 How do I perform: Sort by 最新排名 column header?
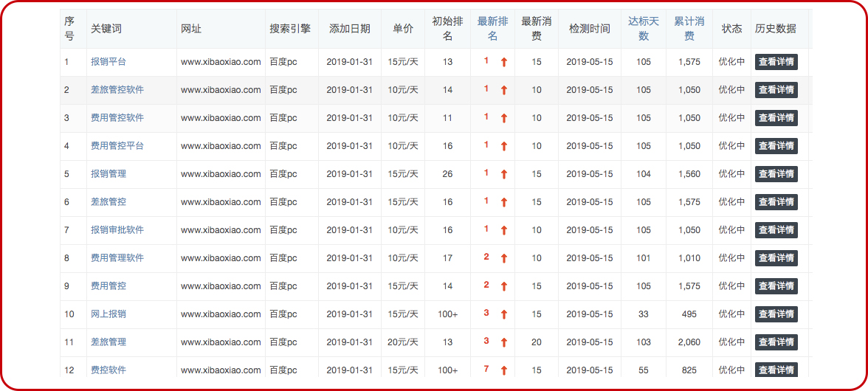[x=492, y=29]
